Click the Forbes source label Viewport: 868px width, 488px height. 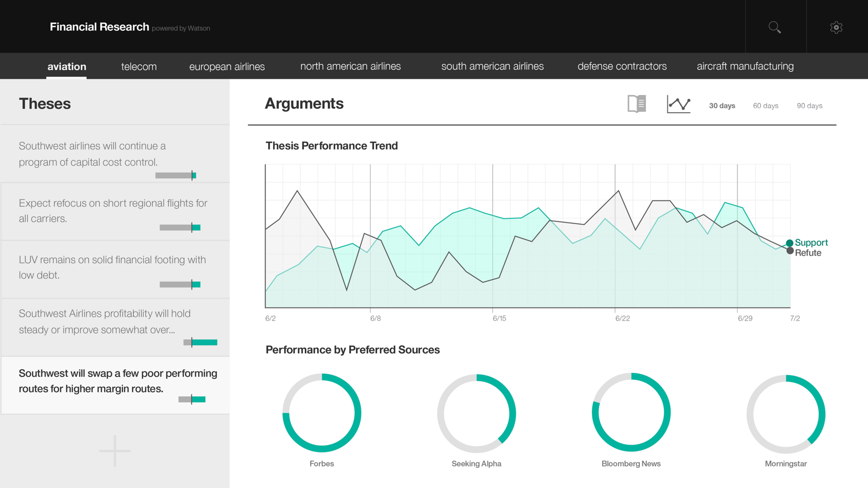(322, 464)
